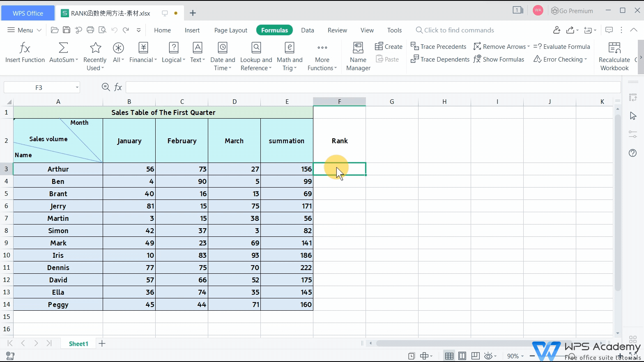Open the All functions asterisk icon
The height and width of the screenshot is (362, 644).
(118, 48)
